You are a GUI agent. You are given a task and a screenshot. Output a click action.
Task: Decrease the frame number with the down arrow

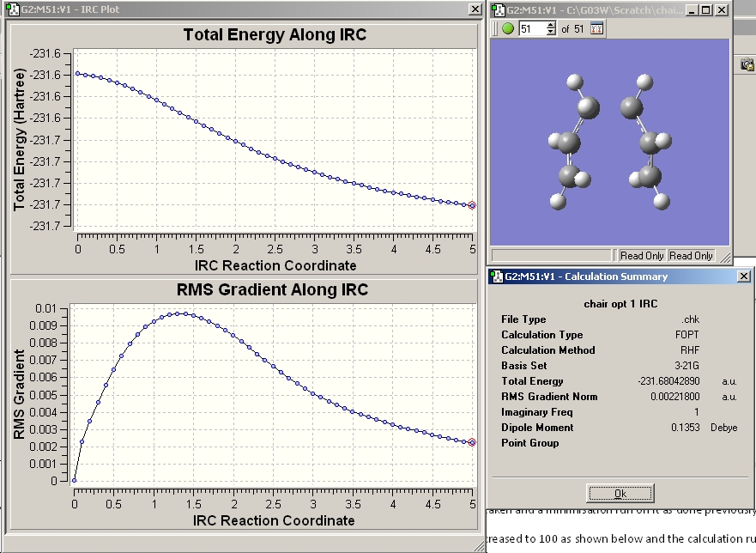click(551, 33)
